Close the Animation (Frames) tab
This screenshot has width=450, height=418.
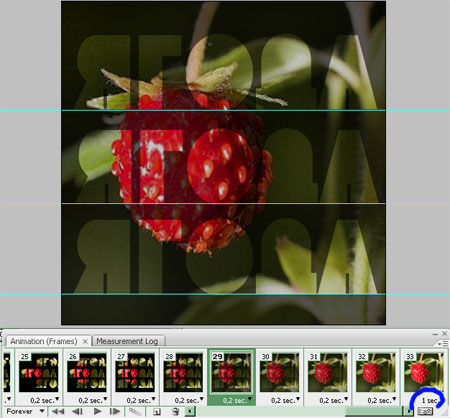85,341
